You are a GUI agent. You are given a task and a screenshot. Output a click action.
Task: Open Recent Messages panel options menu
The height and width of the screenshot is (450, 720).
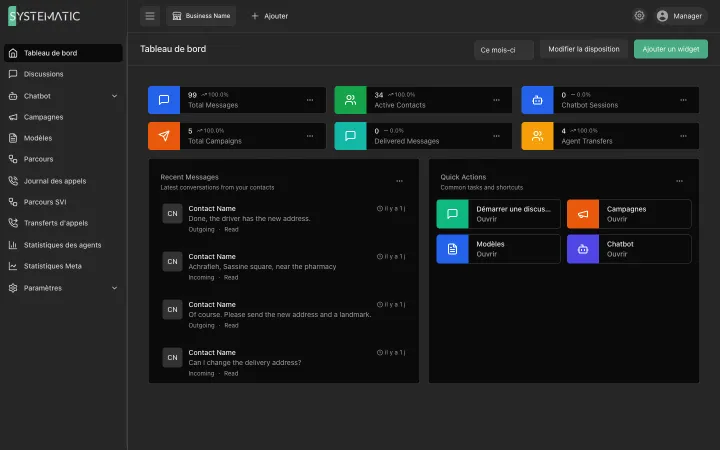399,181
